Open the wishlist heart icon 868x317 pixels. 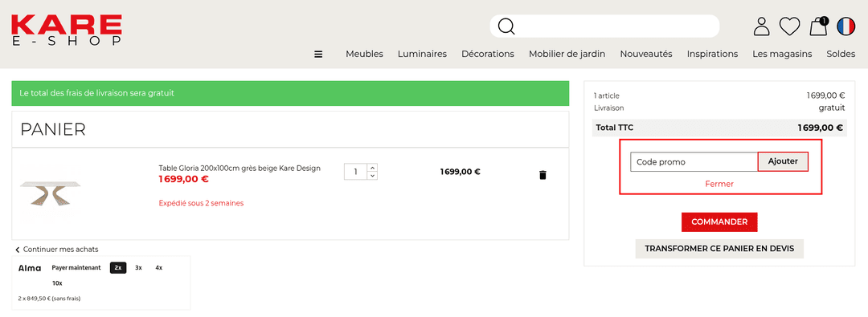click(789, 26)
